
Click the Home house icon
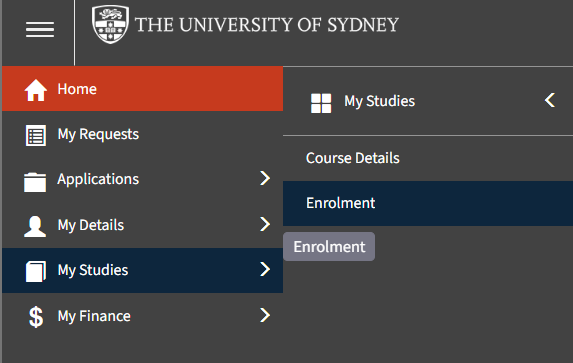pyautogui.click(x=35, y=90)
